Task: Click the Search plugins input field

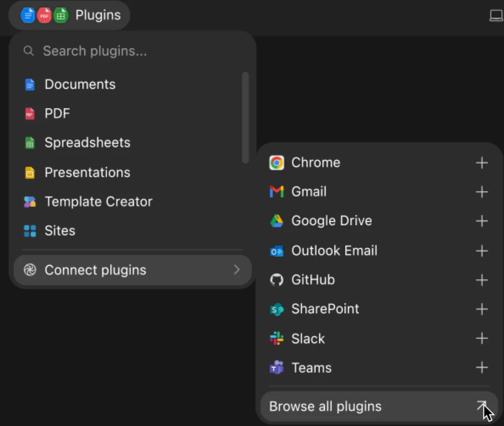Action: (x=132, y=51)
